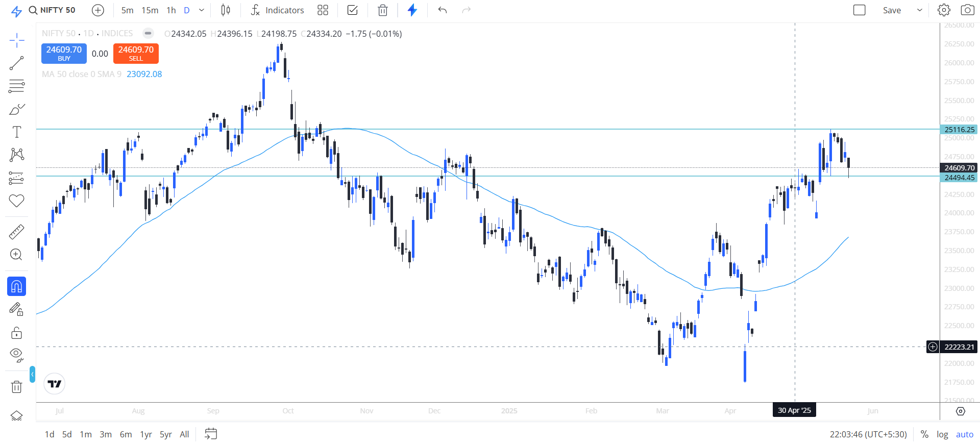Viewport: 980px width, 445px height.
Task: Activate the zoom in tool
Action: click(16, 255)
